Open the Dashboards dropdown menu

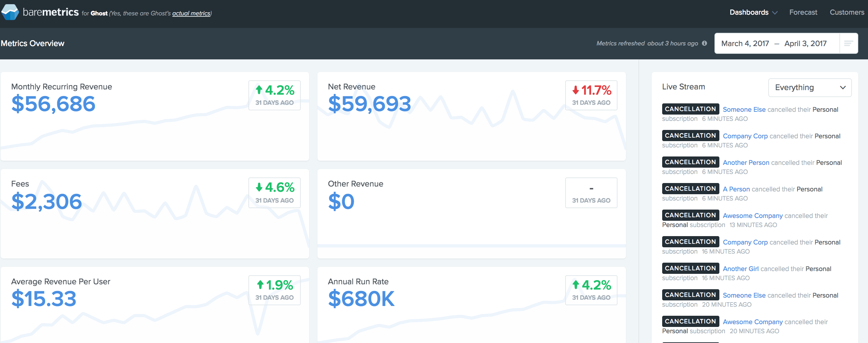coord(754,12)
